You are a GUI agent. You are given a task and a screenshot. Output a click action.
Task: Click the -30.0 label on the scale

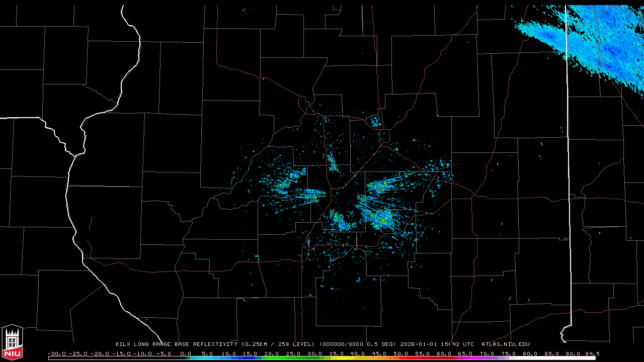[x=56, y=353]
